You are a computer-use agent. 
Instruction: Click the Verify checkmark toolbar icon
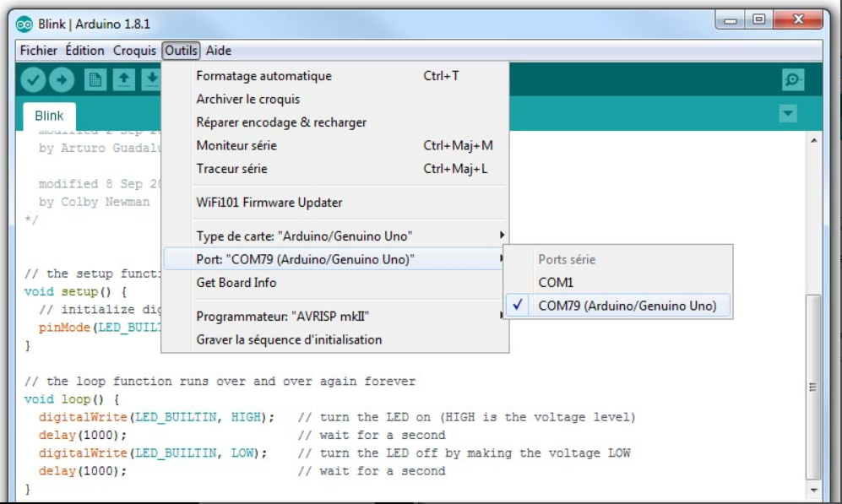tap(33, 79)
